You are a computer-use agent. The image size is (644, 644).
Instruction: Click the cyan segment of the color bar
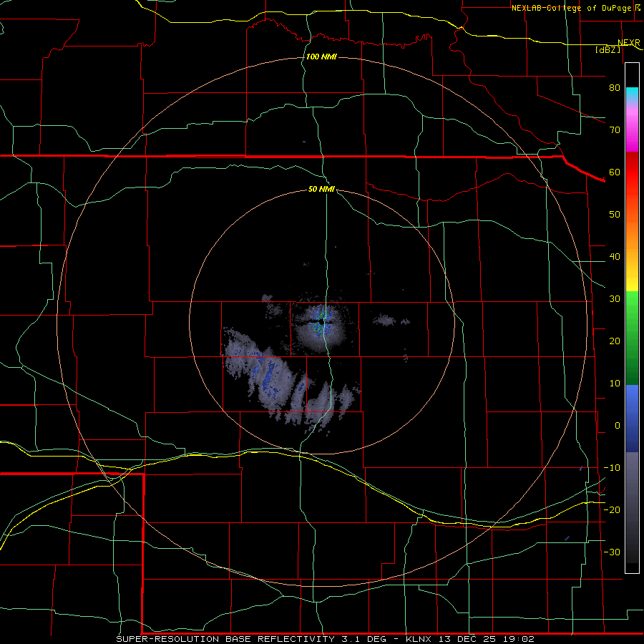(632, 94)
